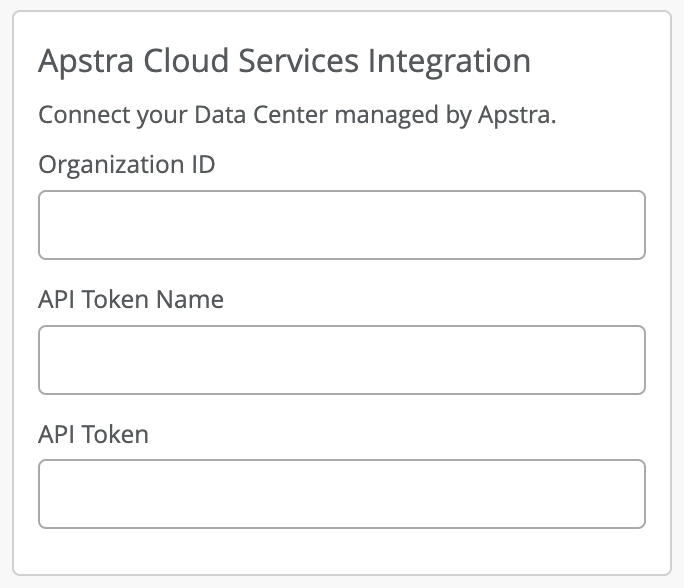Click the word "Connect" in the description
684x588 pixels.
click(x=78, y=115)
